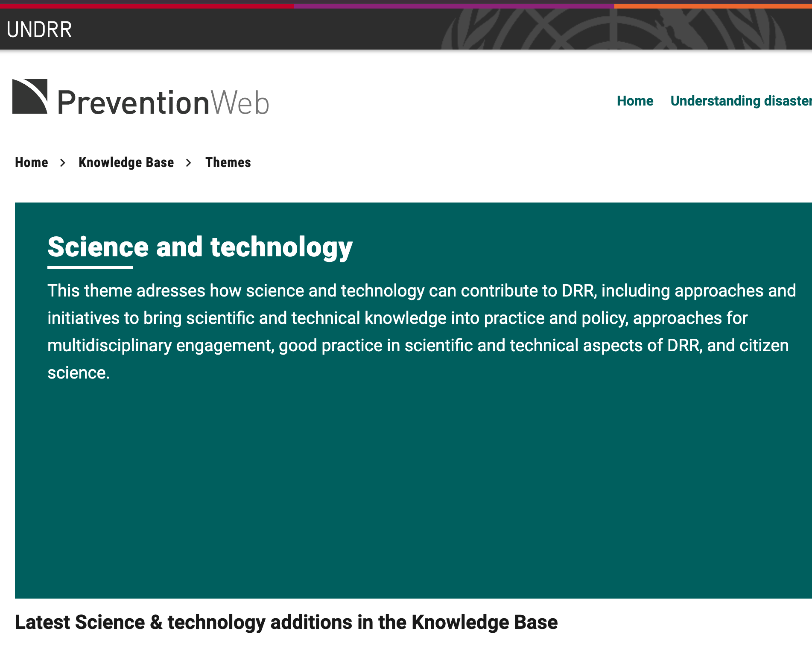
Task: Click the Themes breadcrumb link
Action: (228, 162)
